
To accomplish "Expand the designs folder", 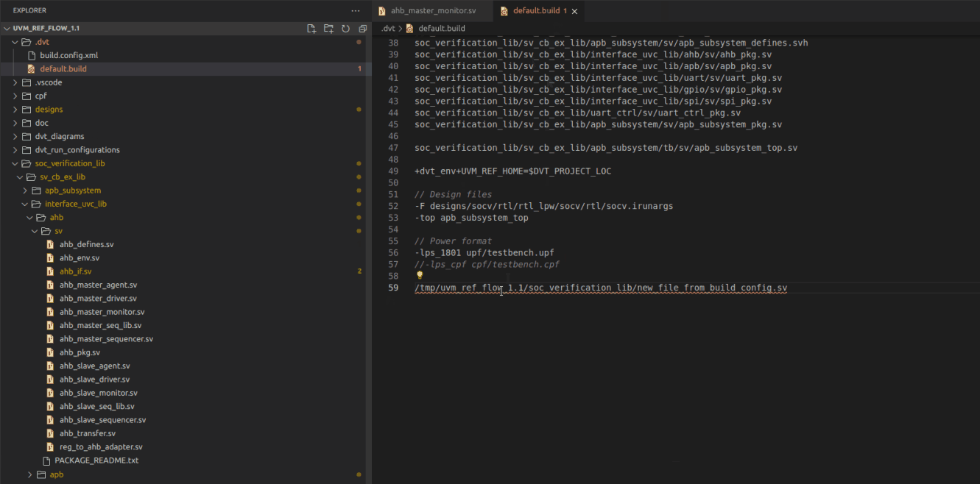I will 15,109.
